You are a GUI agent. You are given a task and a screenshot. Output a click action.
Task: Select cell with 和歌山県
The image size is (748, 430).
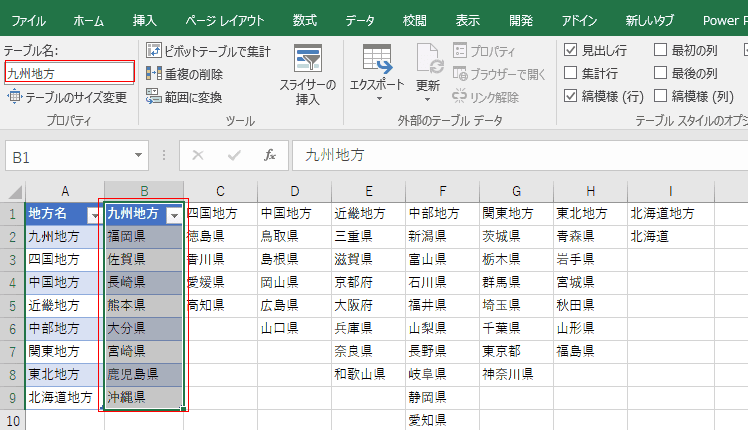(368, 374)
